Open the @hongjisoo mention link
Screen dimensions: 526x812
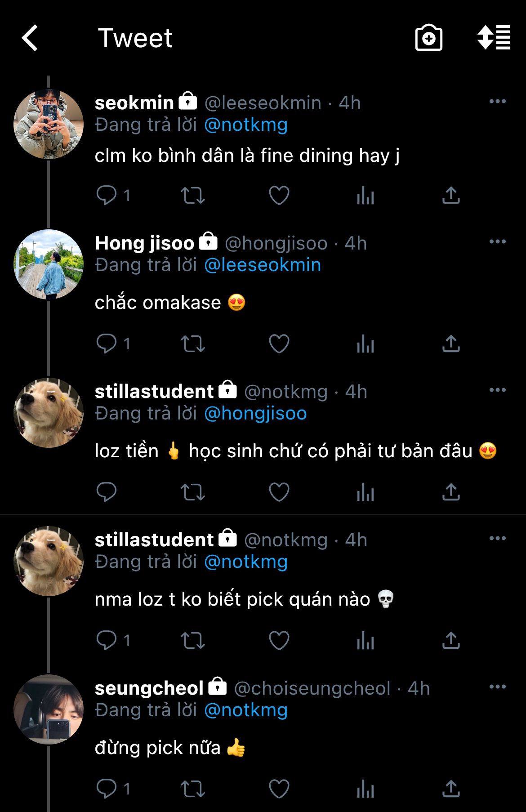tap(255, 413)
